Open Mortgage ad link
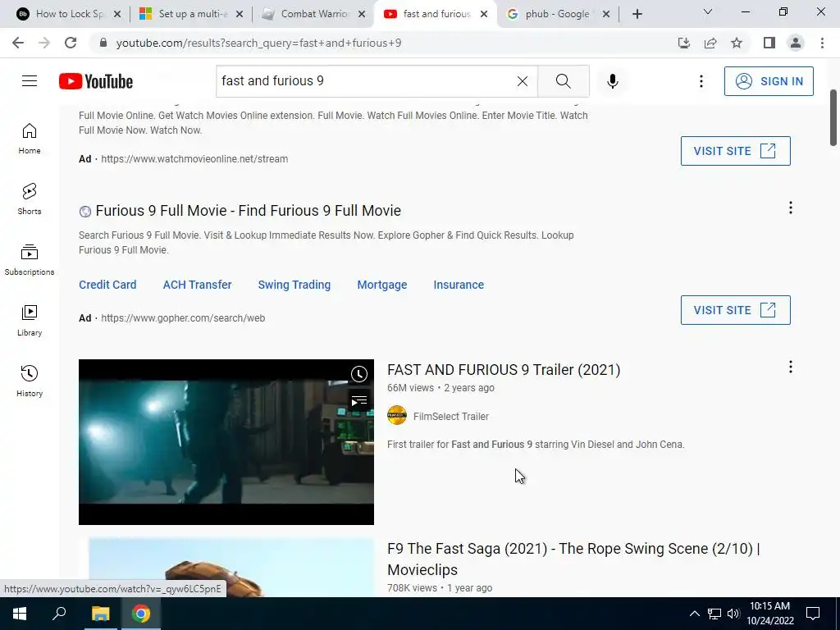Image resolution: width=840 pixels, height=630 pixels. point(382,285)
